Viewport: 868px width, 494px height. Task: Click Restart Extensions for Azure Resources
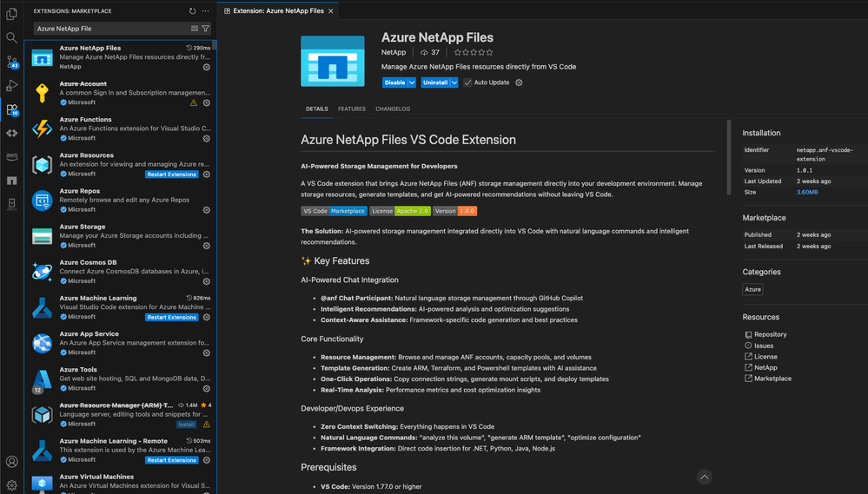172,175
